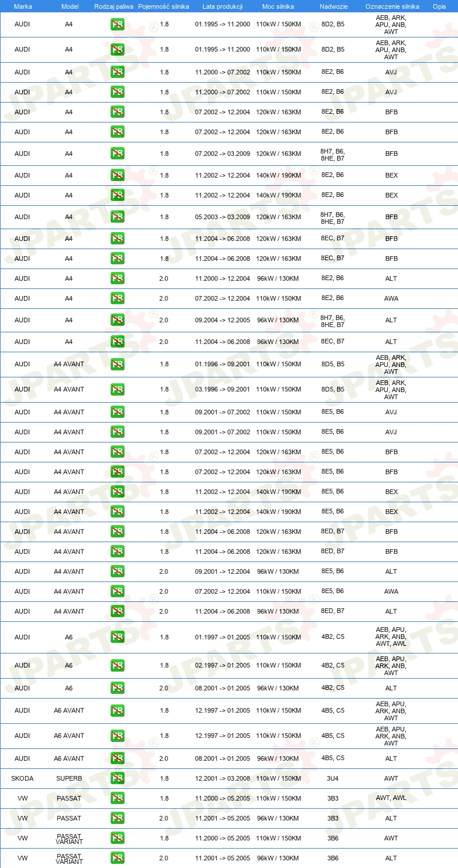Click the date range 09.2001 -> 12.2004
The width and height of the screenshot is (458, 868).
(223, 571)
